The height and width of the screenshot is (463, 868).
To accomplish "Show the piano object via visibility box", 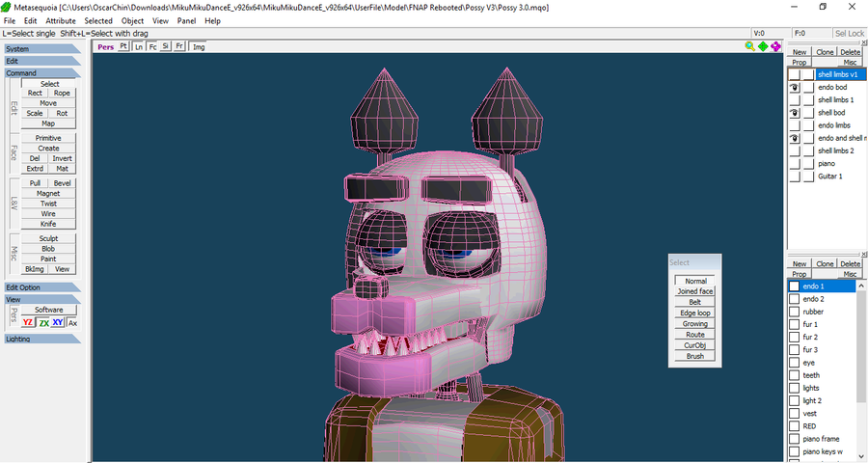I will (795, 163).
